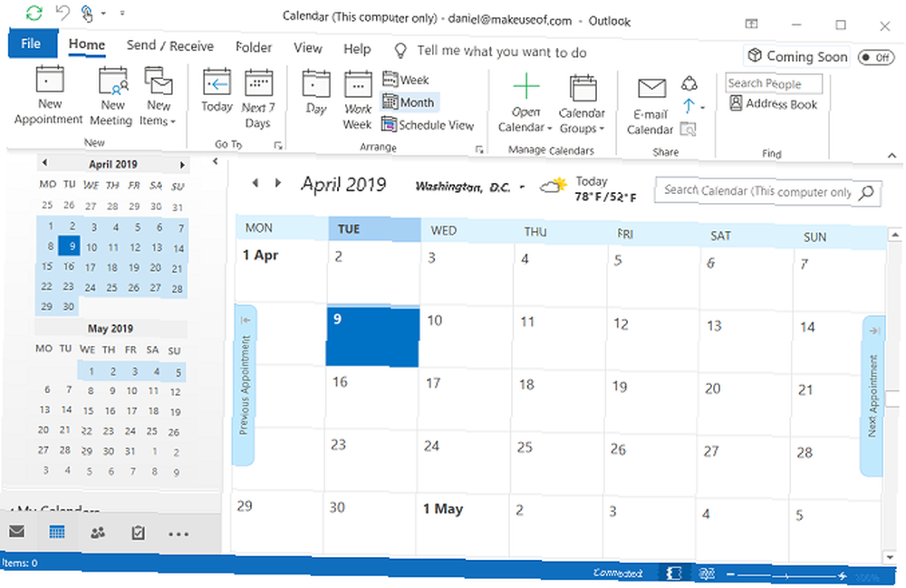Open Arrange group dialog launcher
Screen dimensions: 906x588
(x=479, y=149)
